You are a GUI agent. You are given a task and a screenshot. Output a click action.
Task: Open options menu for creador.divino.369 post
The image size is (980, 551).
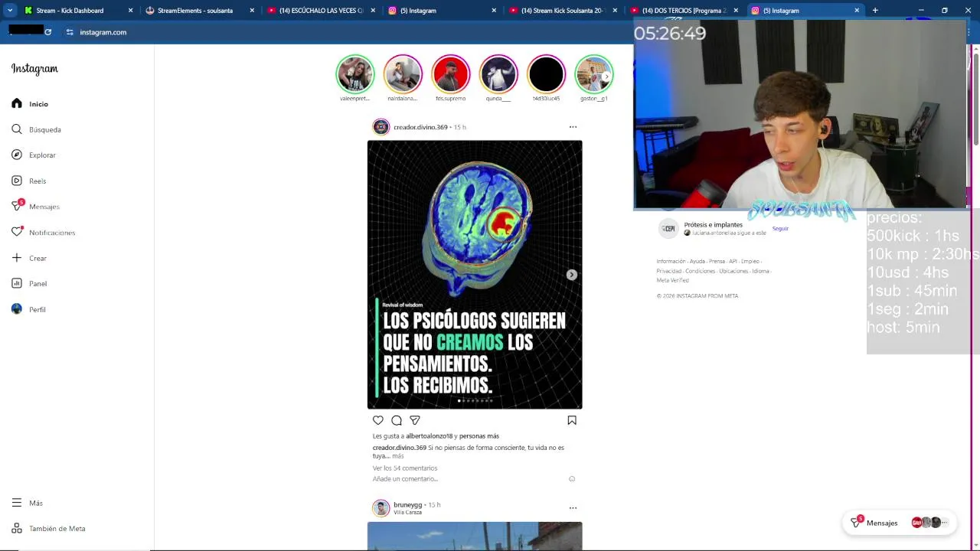click(573, 127)
